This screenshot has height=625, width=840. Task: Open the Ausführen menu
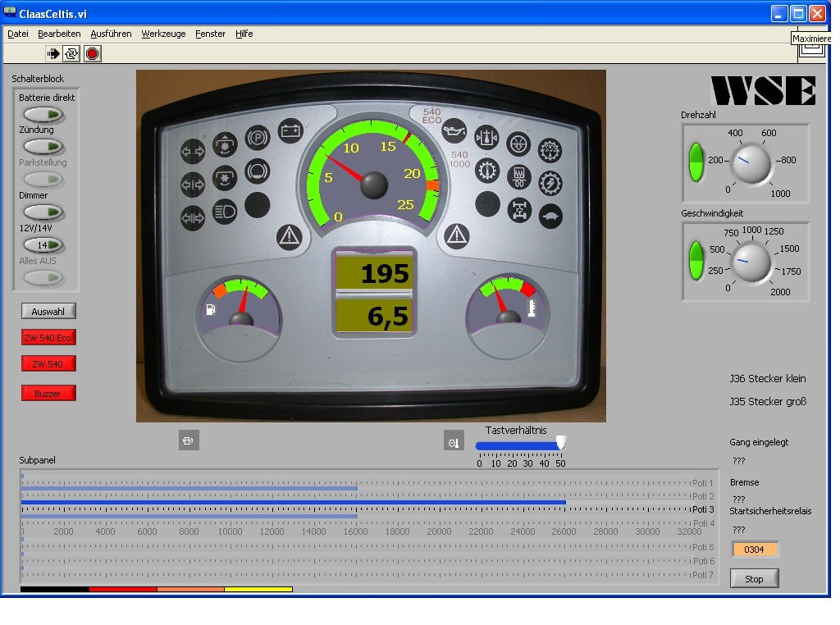111,34
